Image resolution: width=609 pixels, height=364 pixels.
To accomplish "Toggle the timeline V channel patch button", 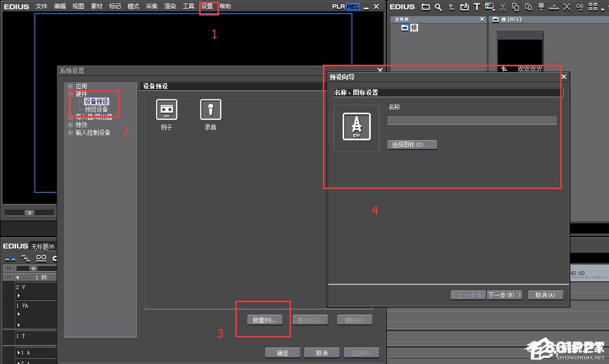I will 8,268.
